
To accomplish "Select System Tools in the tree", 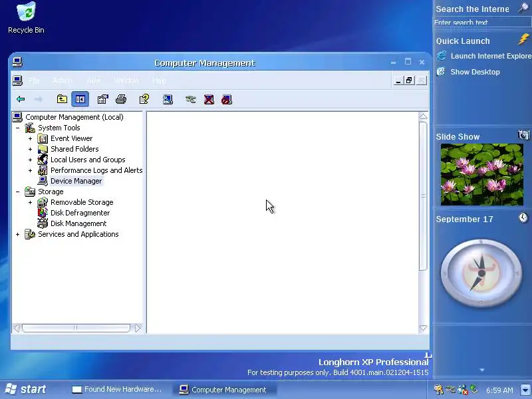I will pos(59,128).
